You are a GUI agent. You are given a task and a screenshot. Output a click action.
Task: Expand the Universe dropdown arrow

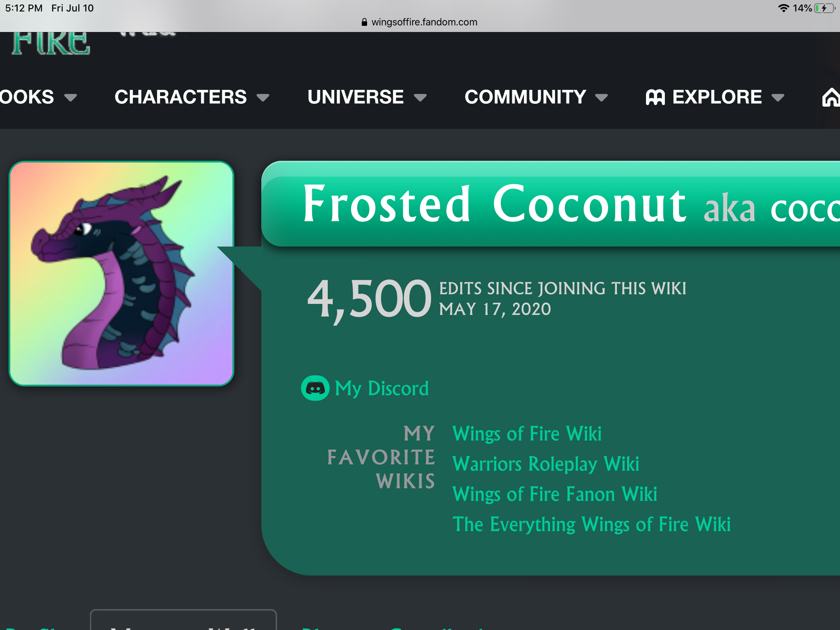point(420,98)
